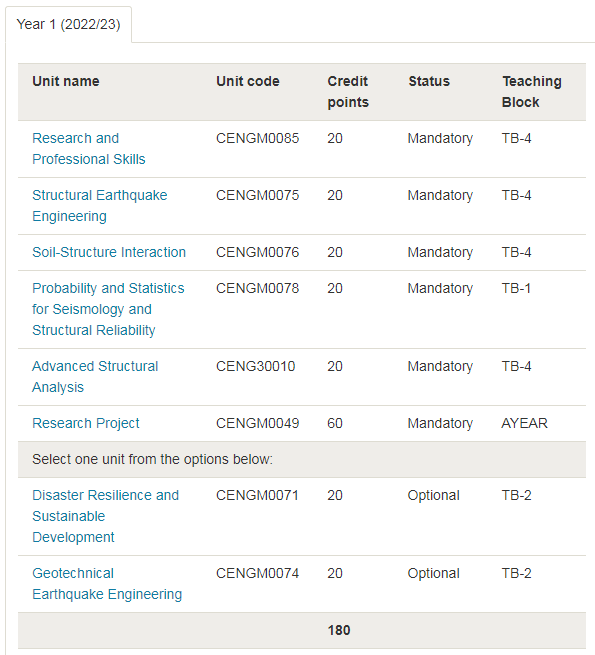The height and width of the screenshot is (655, 595).
Task: Click Optional status in Geotechnical Earthquake row
Action: click(x=434, y=573)
